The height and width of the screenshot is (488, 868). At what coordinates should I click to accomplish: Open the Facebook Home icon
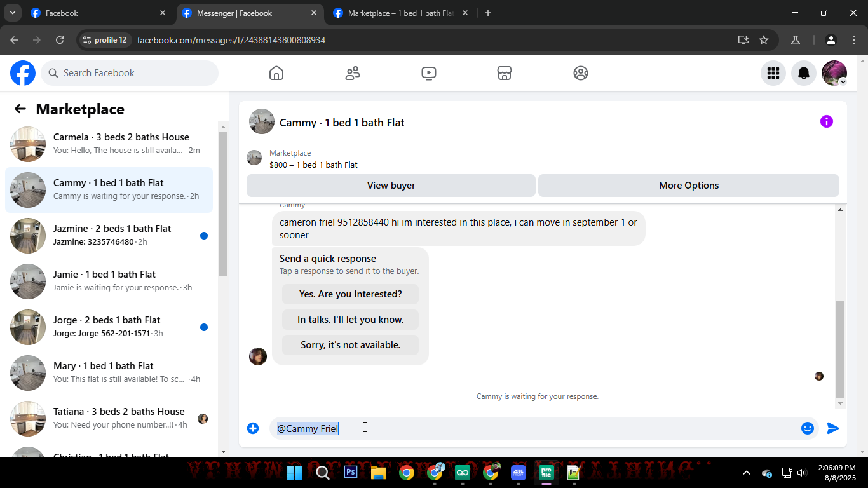[x=276, y=73]
